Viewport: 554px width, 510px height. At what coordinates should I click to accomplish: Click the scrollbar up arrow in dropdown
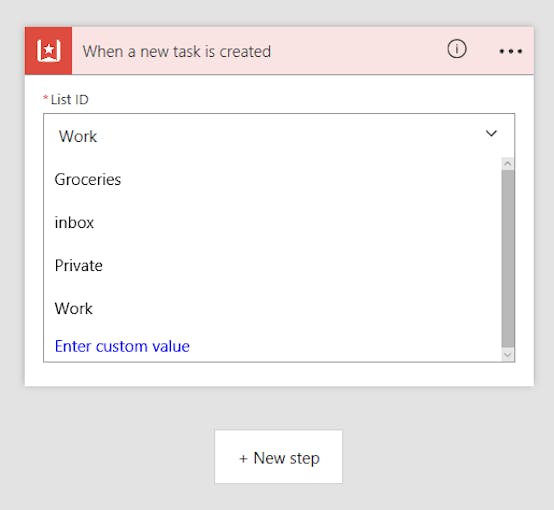tap(508, 164)
